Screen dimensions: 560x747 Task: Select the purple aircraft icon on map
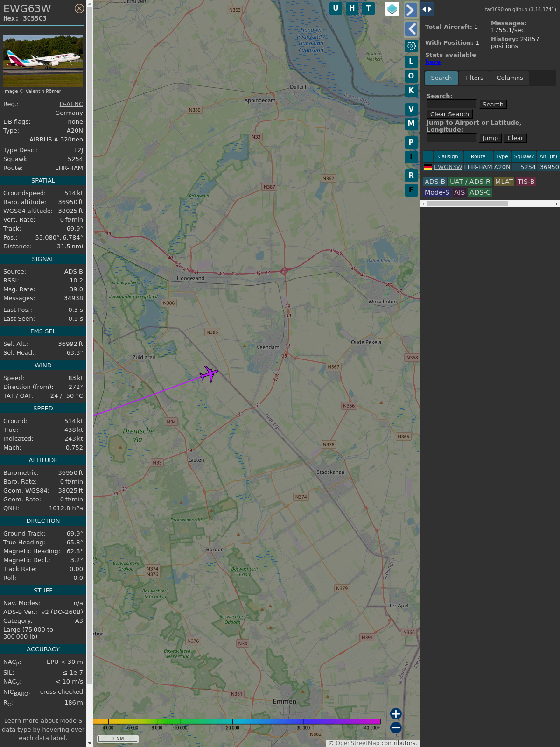coord(209,373)
